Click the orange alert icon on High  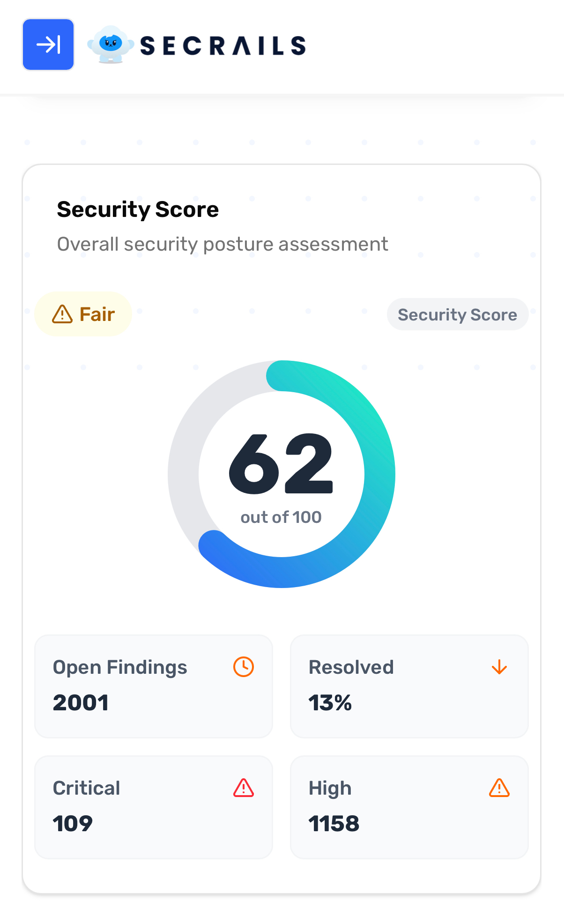point(499,788)
